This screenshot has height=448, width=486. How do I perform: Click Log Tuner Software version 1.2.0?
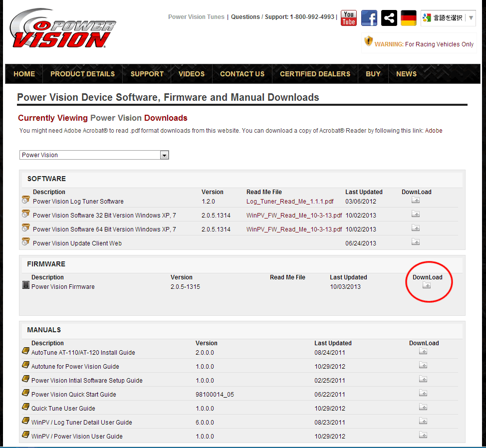(x=208, y=202)
